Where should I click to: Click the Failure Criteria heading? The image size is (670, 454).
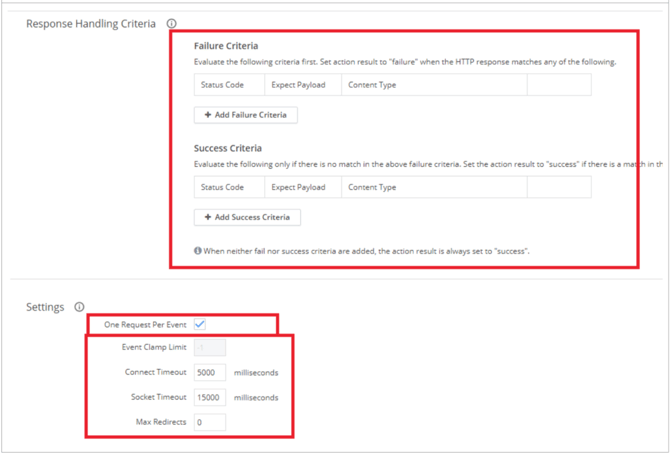click(x=226, y=46)
